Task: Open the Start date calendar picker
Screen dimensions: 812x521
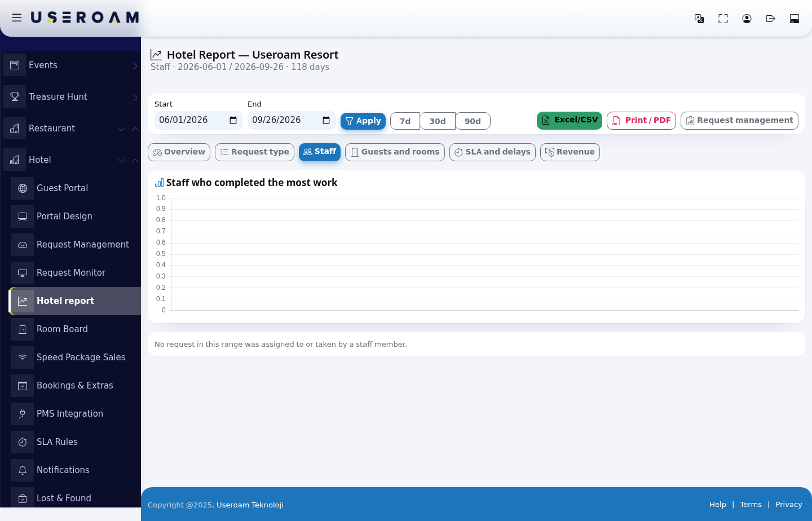Action: (233, 120)
